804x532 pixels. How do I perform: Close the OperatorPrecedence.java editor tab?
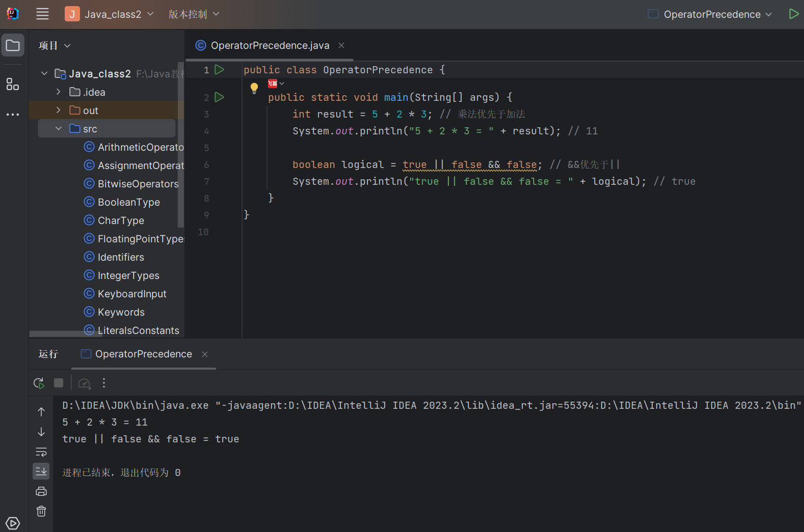click(341, 45)
